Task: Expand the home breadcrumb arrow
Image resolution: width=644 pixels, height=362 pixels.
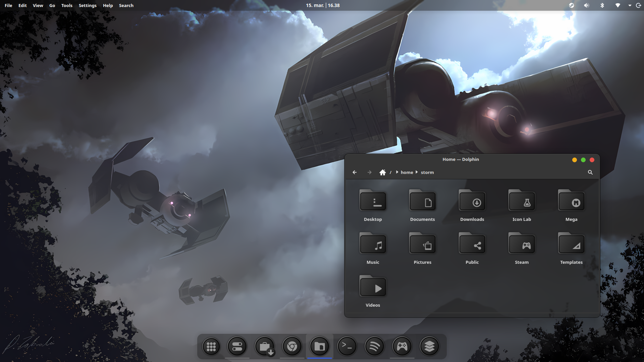Action: (x=417, y=172)
